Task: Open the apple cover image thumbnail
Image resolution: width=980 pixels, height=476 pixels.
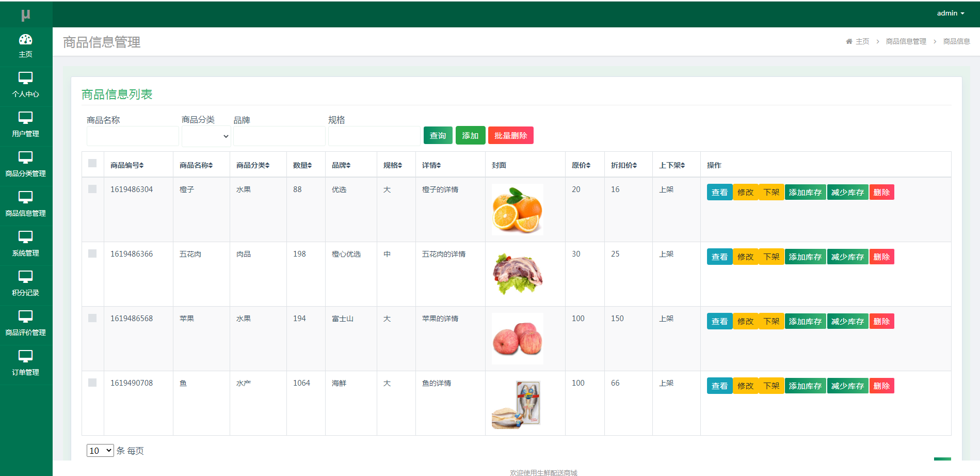Action: click(518, 339)
